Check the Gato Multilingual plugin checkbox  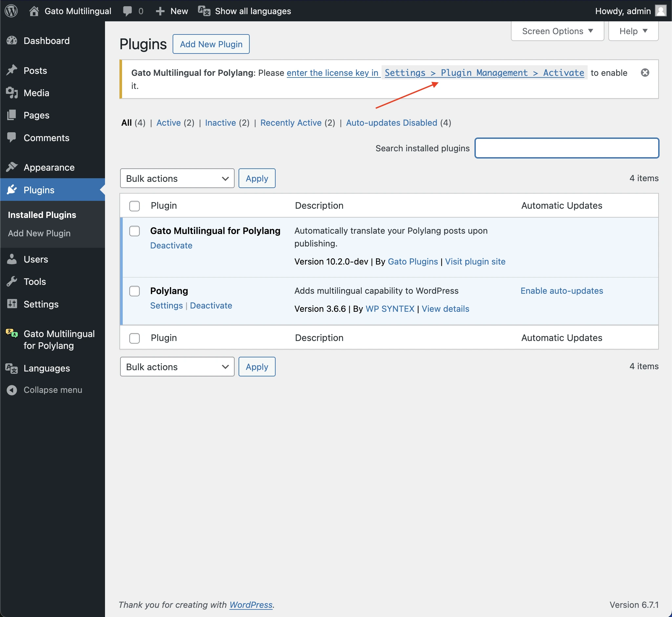click(x=134, y=231)
